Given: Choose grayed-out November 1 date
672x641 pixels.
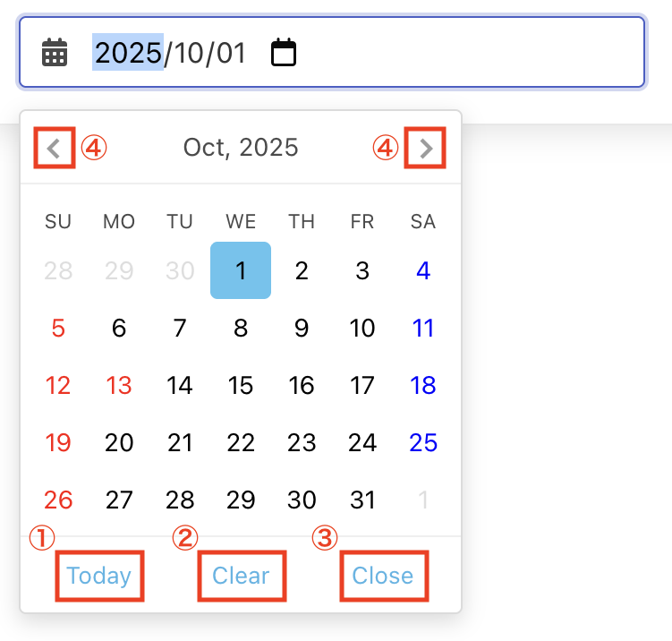Looking at the screenshot, I should click(423, 500).
